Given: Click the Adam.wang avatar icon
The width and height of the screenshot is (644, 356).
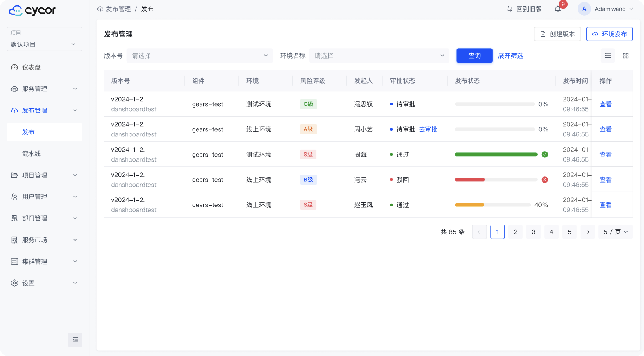Looking at the screenshot, I should (x=584, y=9).
